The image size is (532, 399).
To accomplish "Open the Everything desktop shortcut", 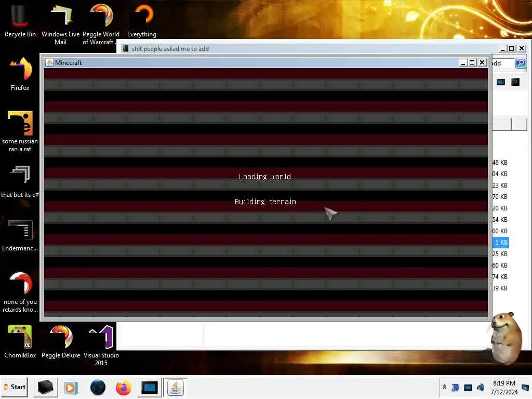I will (141, 20).
